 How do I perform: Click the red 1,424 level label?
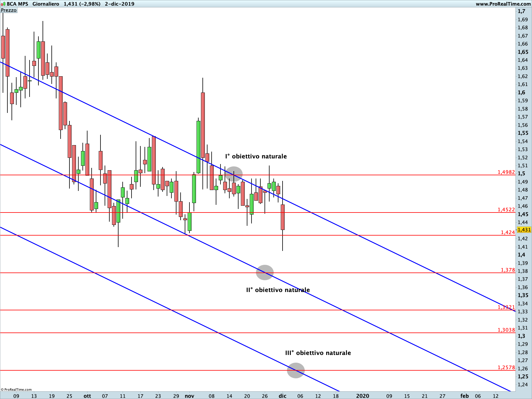[508, 232]
